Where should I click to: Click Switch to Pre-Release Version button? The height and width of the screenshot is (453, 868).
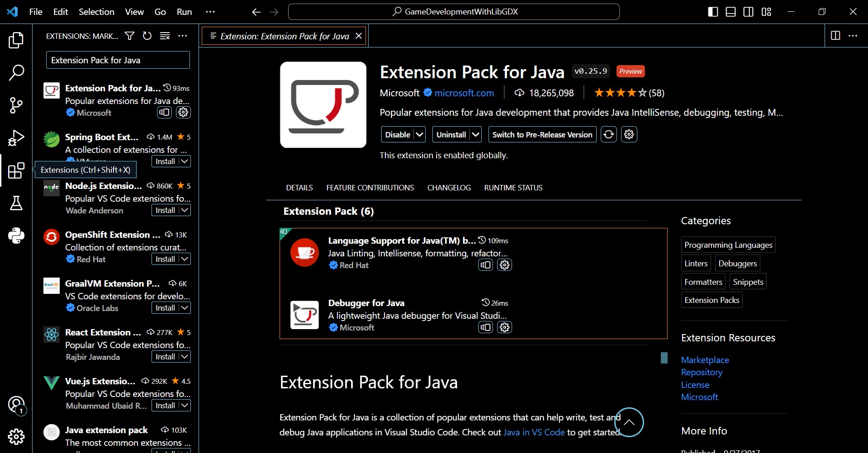tap(542, 134)
